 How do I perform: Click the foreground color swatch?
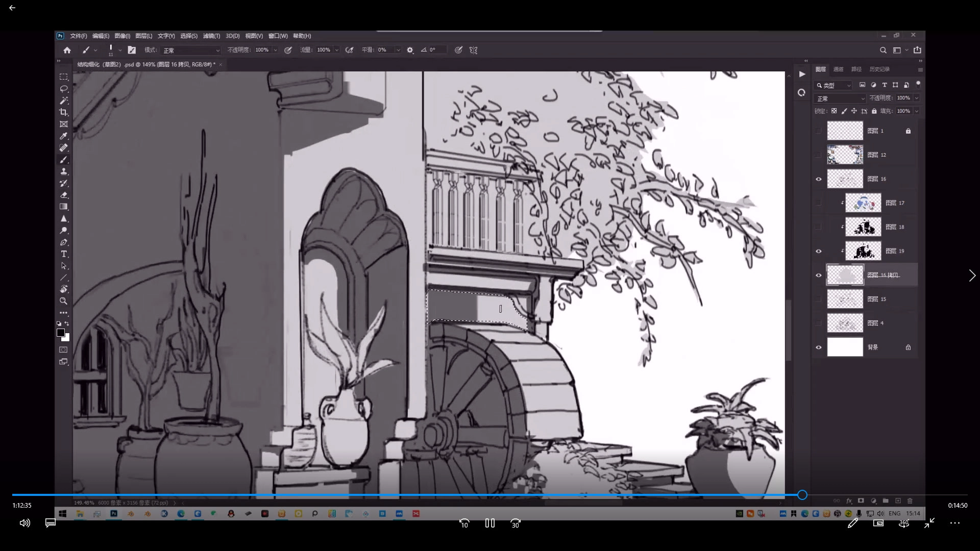[x=60, y=333]
